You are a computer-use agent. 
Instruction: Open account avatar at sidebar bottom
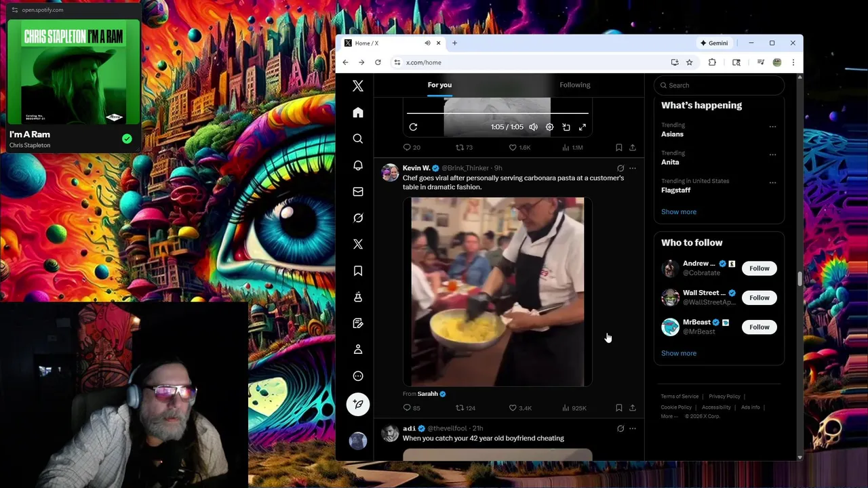point(358,440)
